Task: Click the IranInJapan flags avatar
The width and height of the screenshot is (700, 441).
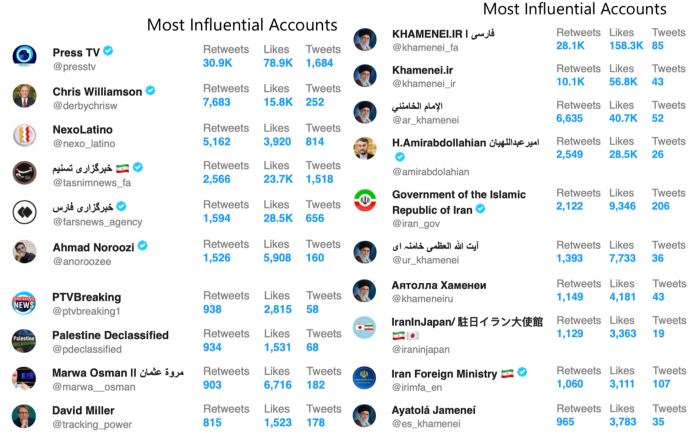Action: point(364,327)
